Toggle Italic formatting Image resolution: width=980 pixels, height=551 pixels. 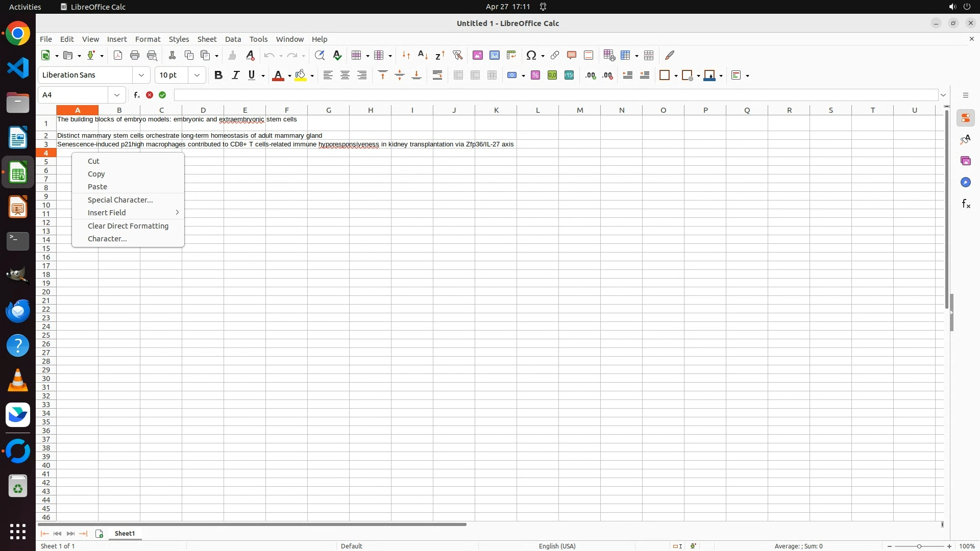pyautogui.click(x=235, y=76)
